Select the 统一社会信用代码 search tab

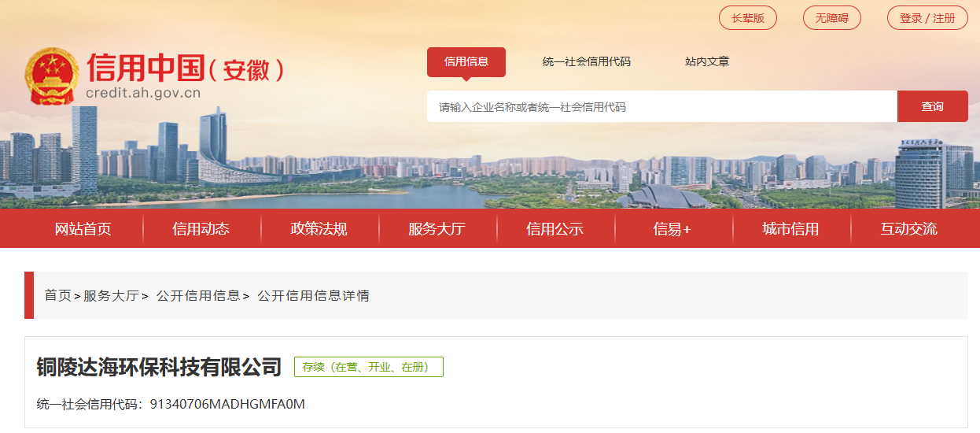(x=587, y=61)
